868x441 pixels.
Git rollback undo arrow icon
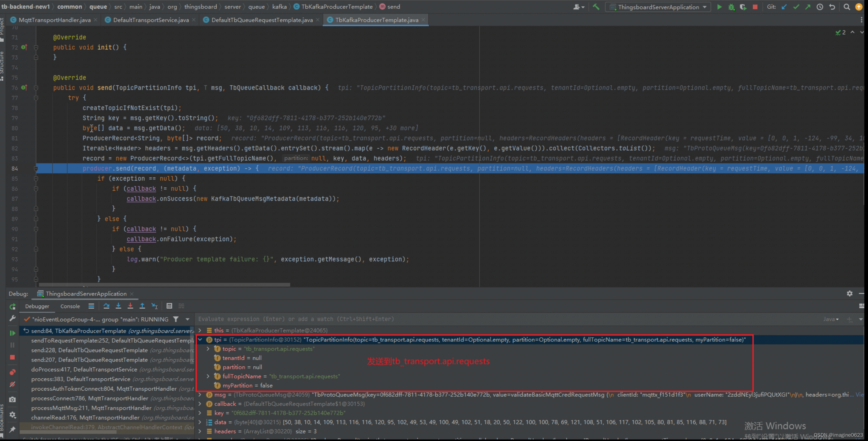click(832, 7)
